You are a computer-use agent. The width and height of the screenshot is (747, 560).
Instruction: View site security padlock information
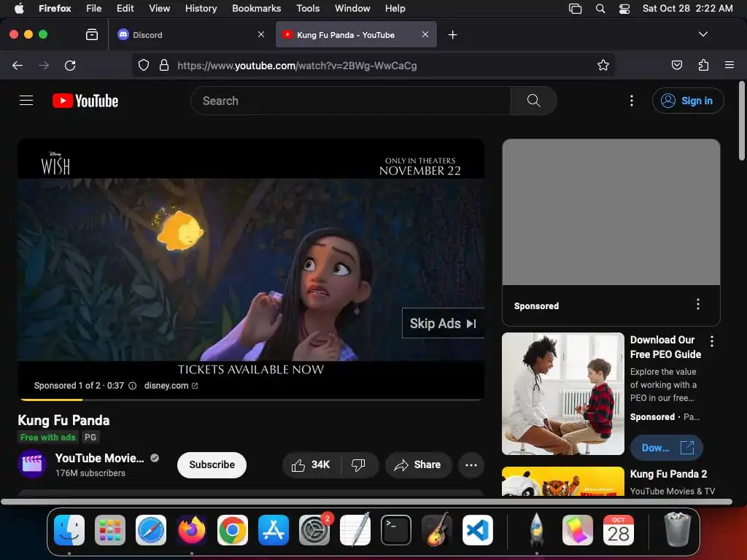[164, 65]
